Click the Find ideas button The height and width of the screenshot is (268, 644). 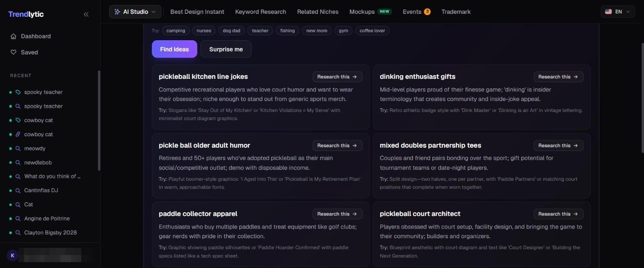(x=174, y=49)
